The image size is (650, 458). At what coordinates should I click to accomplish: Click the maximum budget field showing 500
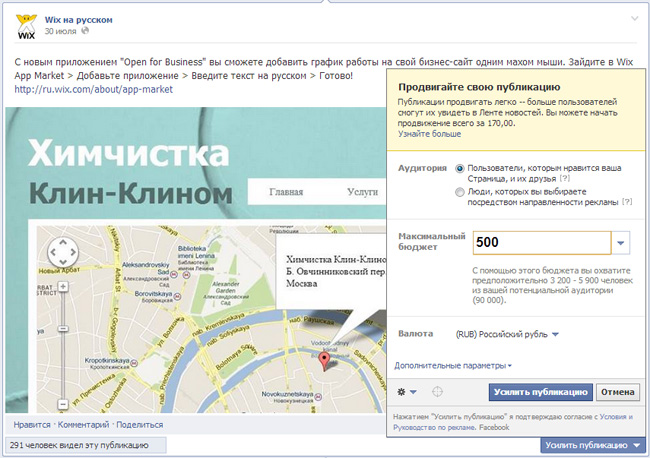[x=542, y=242]
